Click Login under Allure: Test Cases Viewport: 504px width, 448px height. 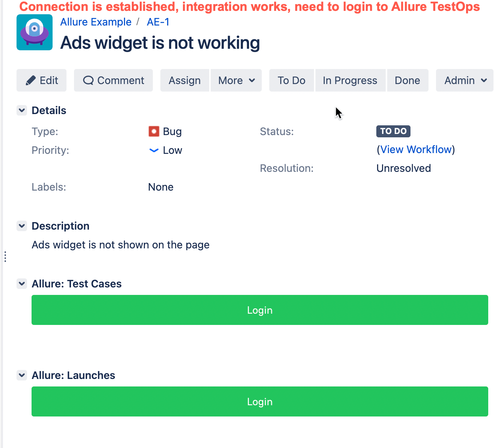(260, 310)
